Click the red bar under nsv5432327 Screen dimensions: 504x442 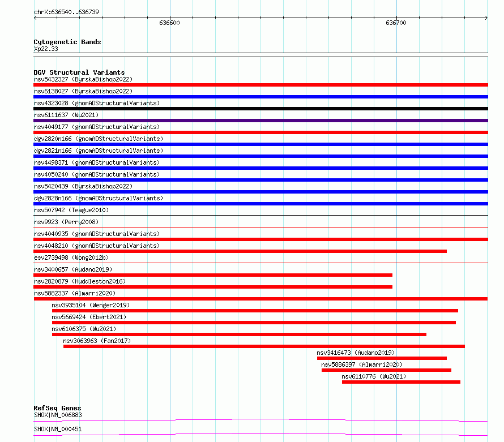260,85
